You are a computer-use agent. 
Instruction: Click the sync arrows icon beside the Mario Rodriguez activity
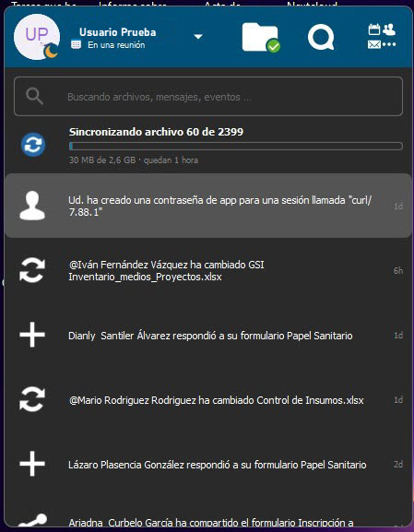pyautogui.click(x=32, y=399)
